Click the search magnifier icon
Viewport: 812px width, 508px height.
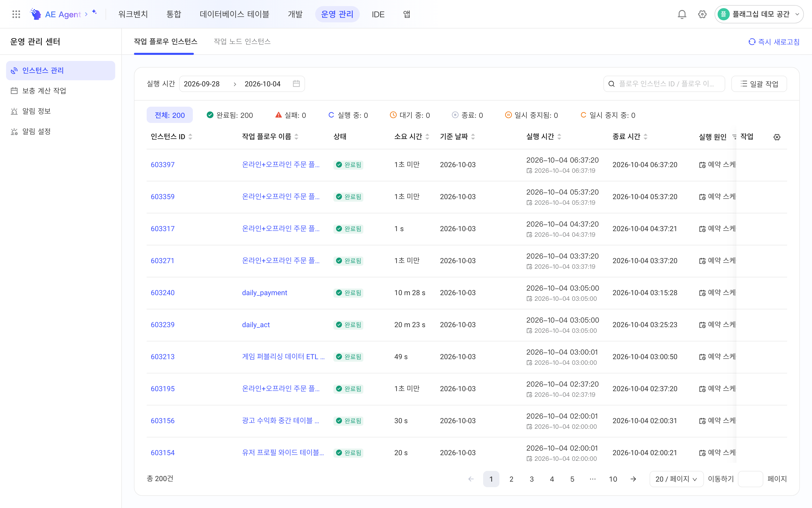[611, 84]
